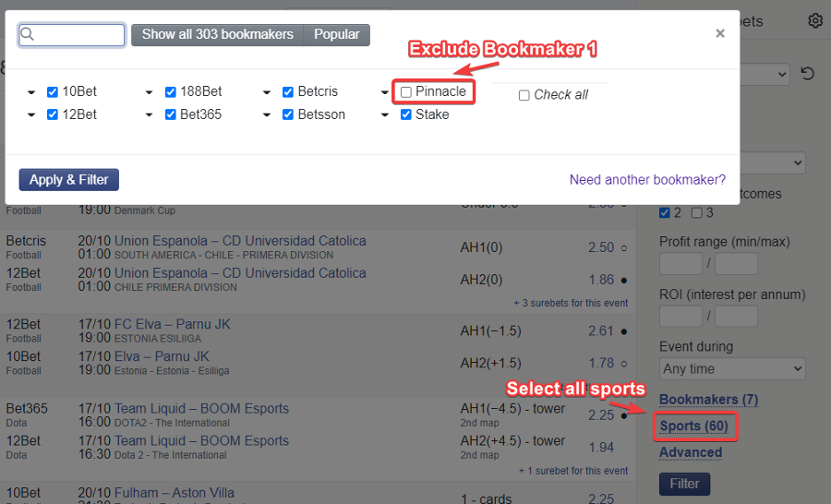The width and height of the screenshot is (831, 504).
Task: Click the dot icon beside odds 2.61
Action: coord(624,331)
